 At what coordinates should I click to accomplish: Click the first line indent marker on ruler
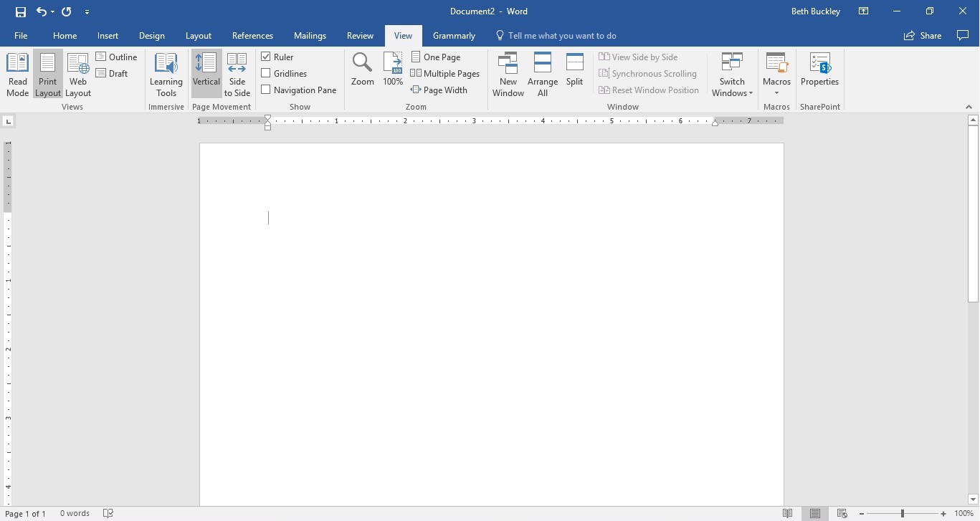click(268, 118)
